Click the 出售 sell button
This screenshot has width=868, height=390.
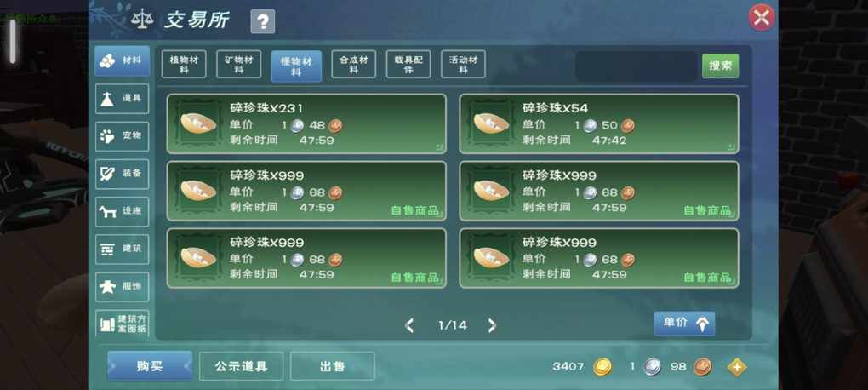pos(332,366)
